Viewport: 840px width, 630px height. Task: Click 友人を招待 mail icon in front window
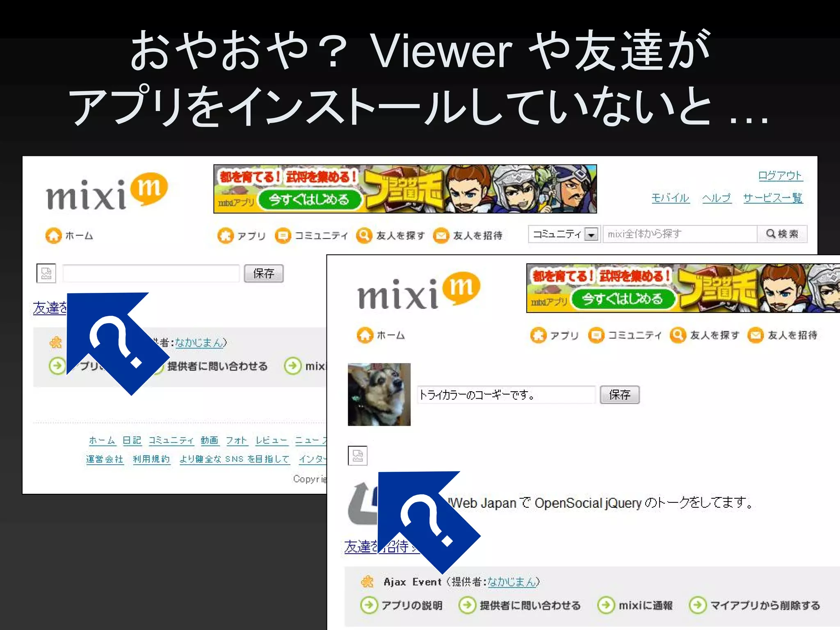(x=756, y=335)
